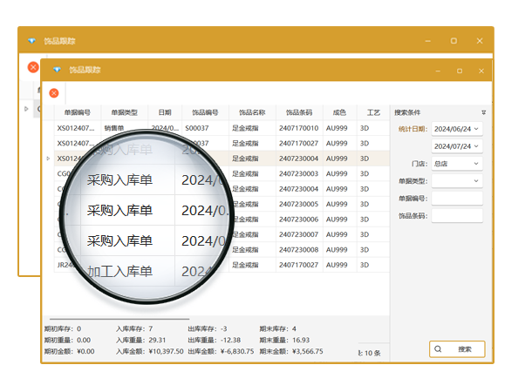Expand the row indicator arrow in back window
532x392 pixels.
[x=26, y=109]
